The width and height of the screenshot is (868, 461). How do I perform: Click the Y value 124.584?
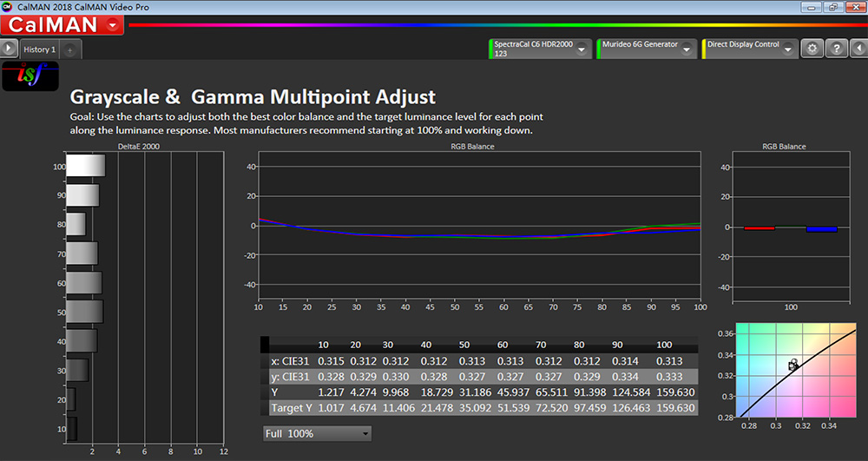(x=632, y=392)
